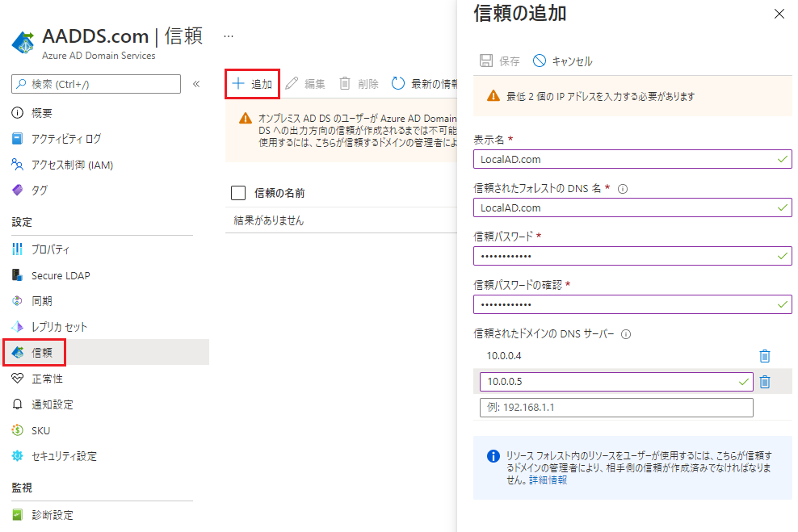
Task: Click the 同期 sync icon
Action: [x=17, y=301]
